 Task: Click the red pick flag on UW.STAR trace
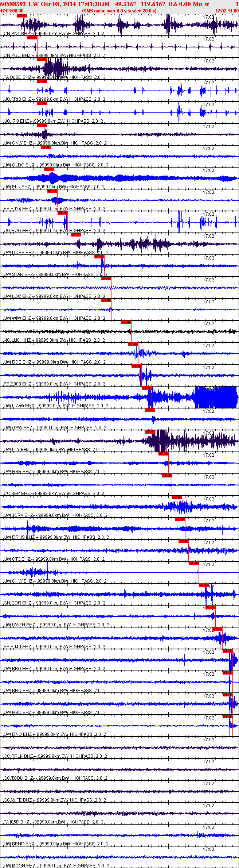[x=99, y=257]
